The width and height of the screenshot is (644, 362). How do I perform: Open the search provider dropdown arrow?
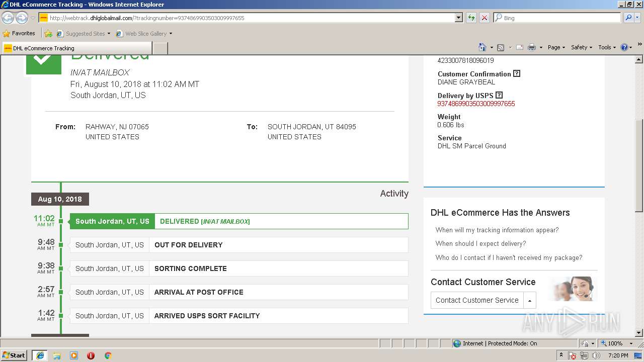[638, 18]
